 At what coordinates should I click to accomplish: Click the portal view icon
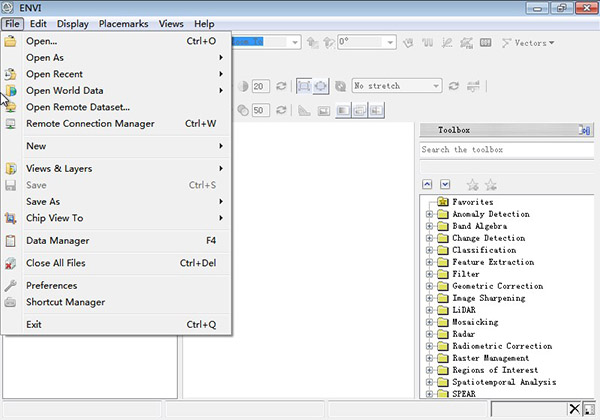point(324,111)
